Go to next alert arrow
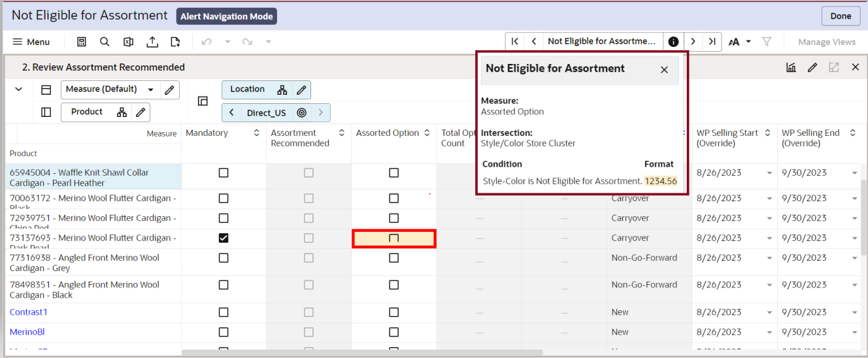The width and height of the screenshot is (868, 358). [693, 41]
